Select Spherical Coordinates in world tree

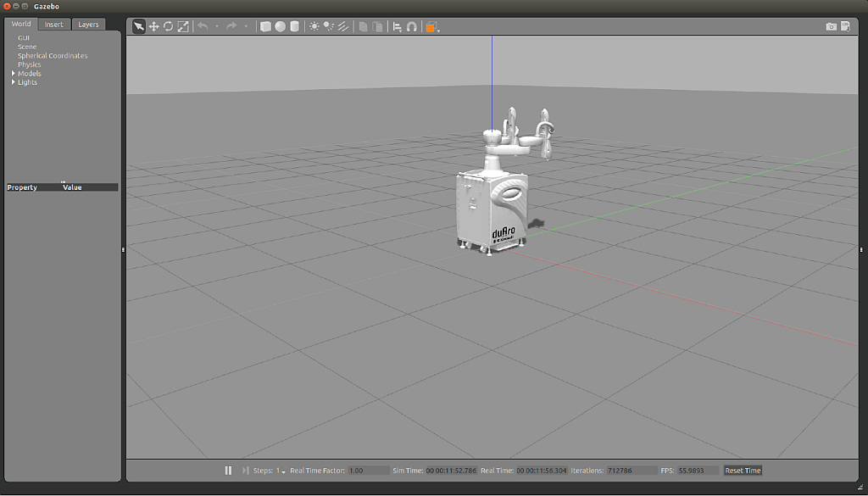coord(53,56)
